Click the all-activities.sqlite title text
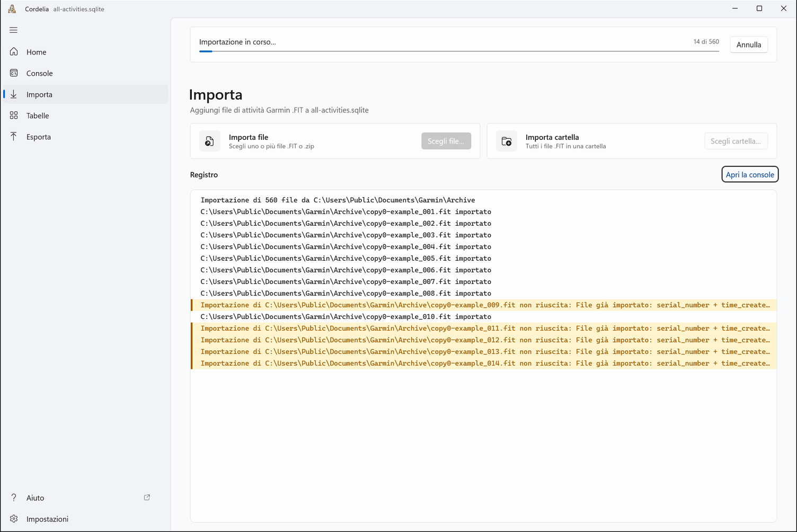Image resolution: width=797 pixels, height=532 pixels. 78,9
